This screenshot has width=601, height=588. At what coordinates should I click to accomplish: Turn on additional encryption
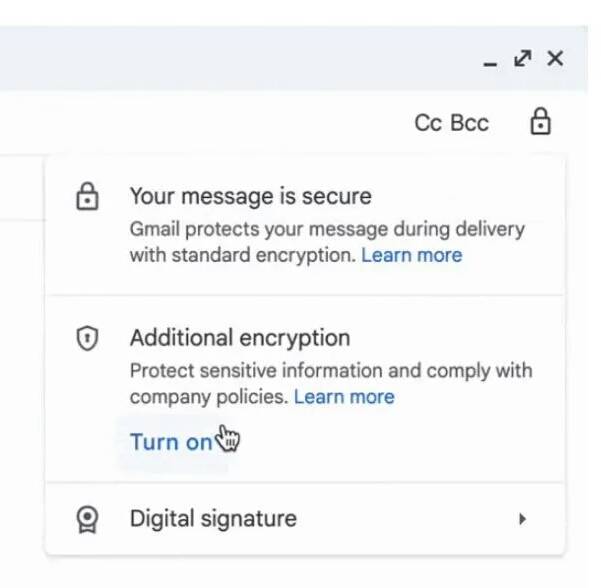click(x=171, y=442)
